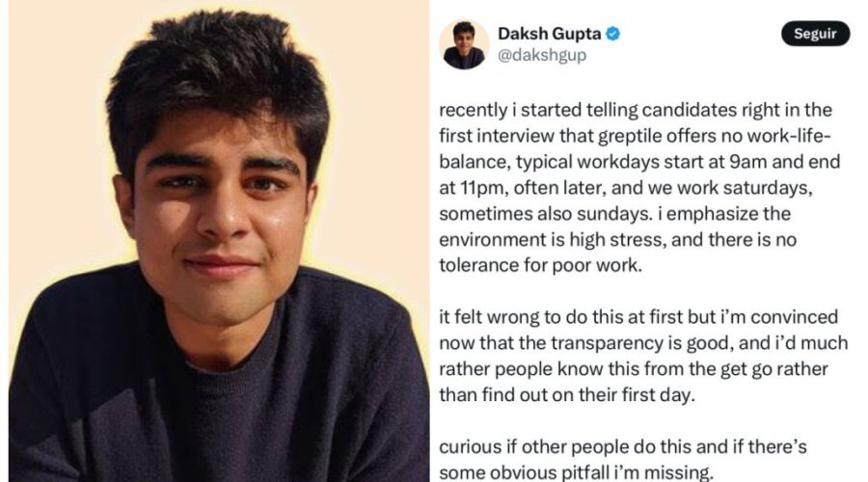Click the word 'transparency' in the tweet
Screen dimensions: 868x482
(x=609, y=343)
